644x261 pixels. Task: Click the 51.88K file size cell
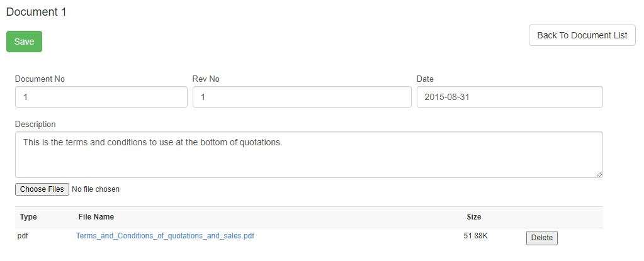476,236
